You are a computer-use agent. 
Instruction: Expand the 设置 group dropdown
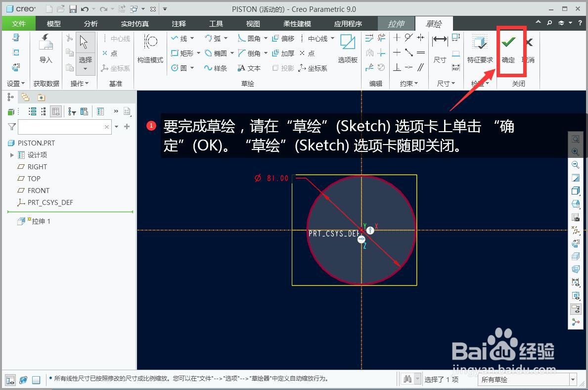point(16,84)
